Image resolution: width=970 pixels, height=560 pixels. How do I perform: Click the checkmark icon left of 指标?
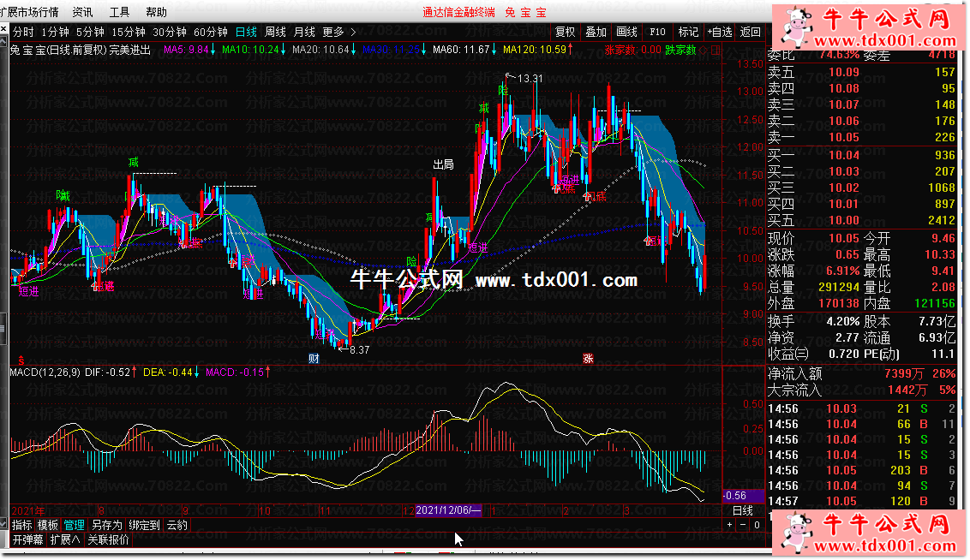3,525
